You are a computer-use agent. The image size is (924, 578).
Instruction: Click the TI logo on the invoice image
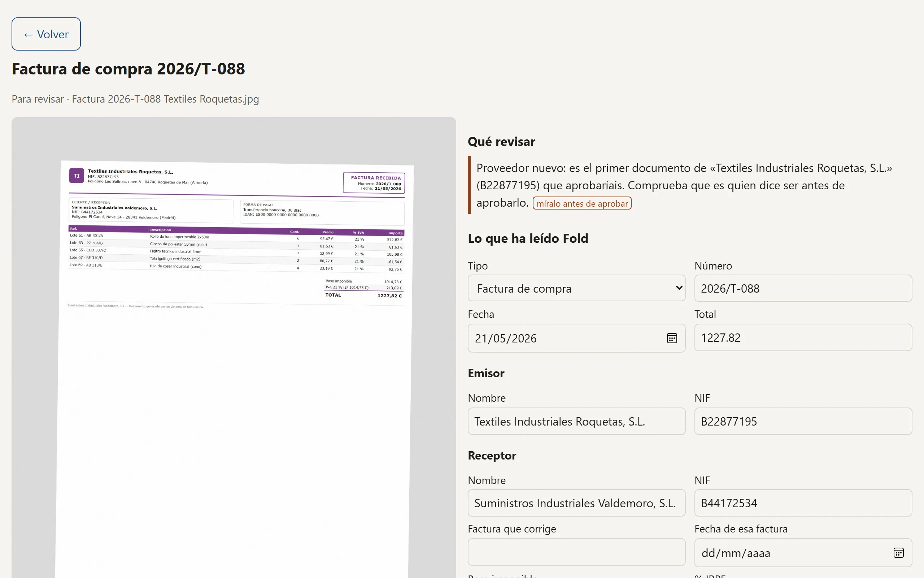pyautogui.click(x=77, y=176)
